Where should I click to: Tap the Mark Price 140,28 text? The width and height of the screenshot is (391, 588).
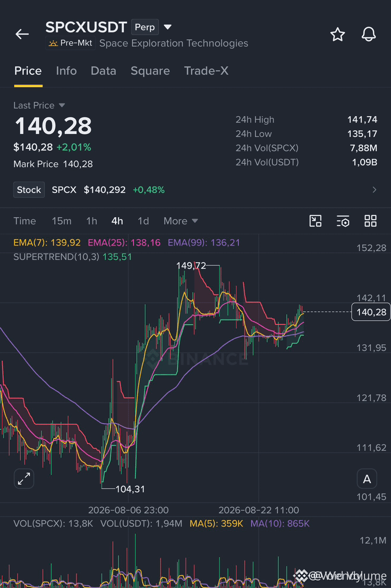tap(53, 164)
